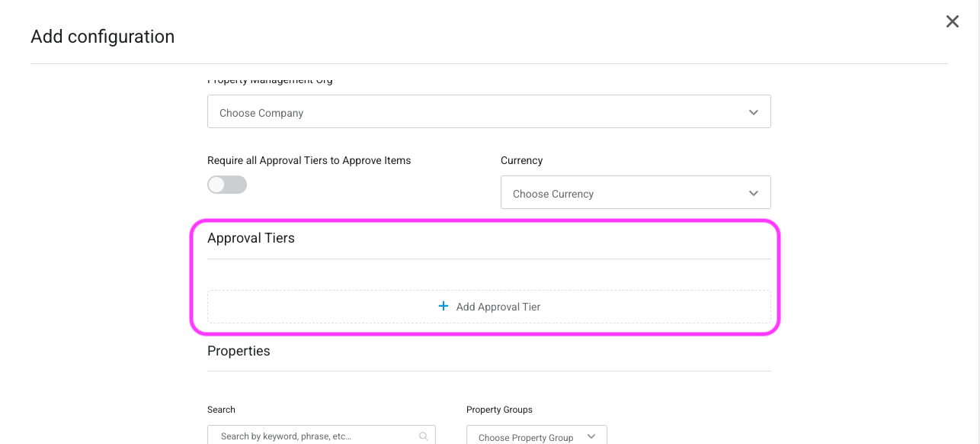Click the Choose Property Group chevron arrow
The image size is (980, 444).
[591, 436]
